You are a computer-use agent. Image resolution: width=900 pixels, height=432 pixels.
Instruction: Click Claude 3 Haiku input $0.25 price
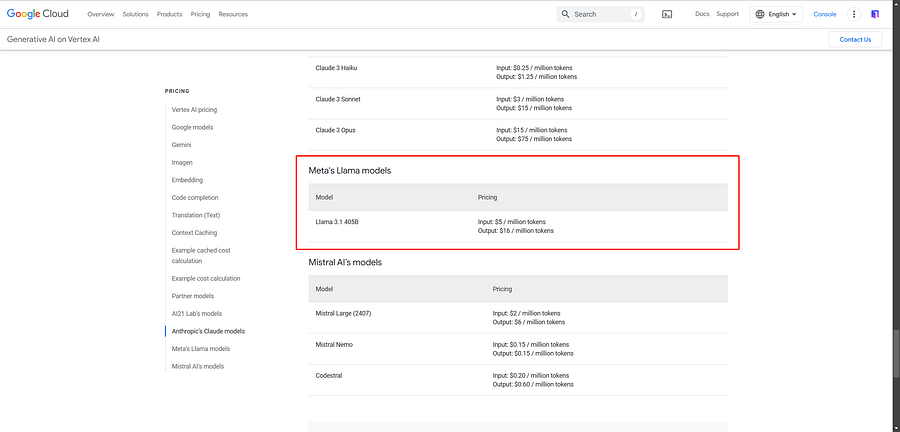[534, 68]
